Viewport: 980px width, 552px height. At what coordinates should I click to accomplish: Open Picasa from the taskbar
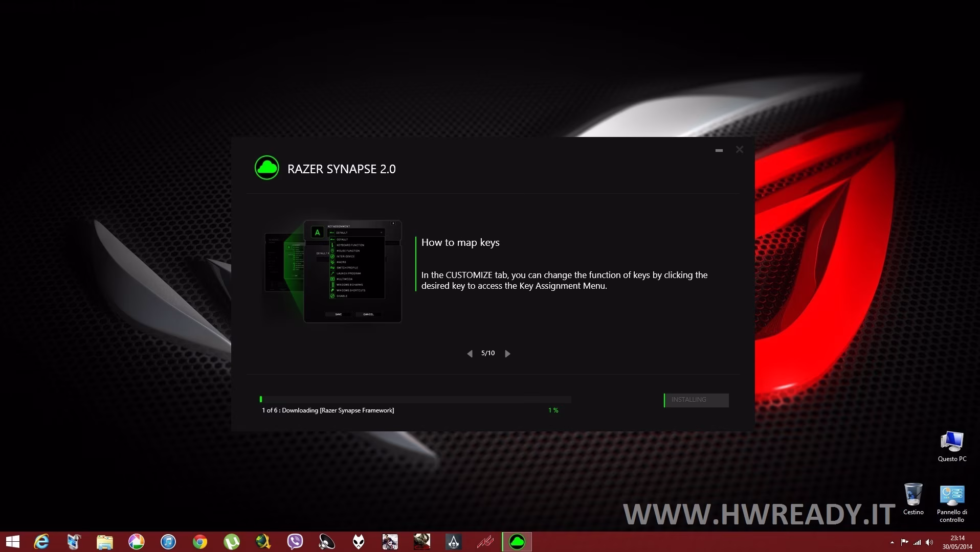pos(137,542)
